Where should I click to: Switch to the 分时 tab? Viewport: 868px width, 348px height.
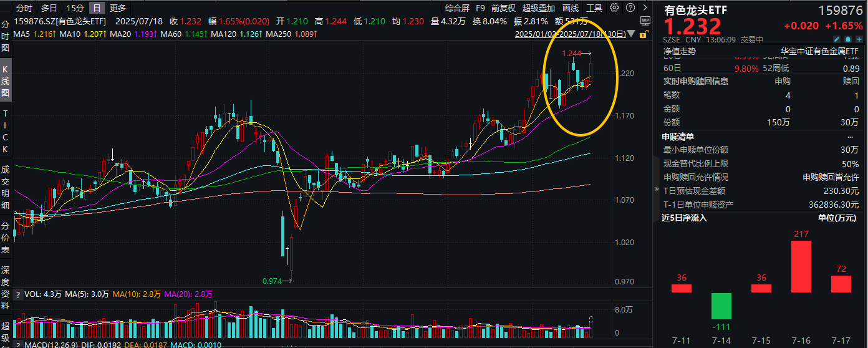24,8
